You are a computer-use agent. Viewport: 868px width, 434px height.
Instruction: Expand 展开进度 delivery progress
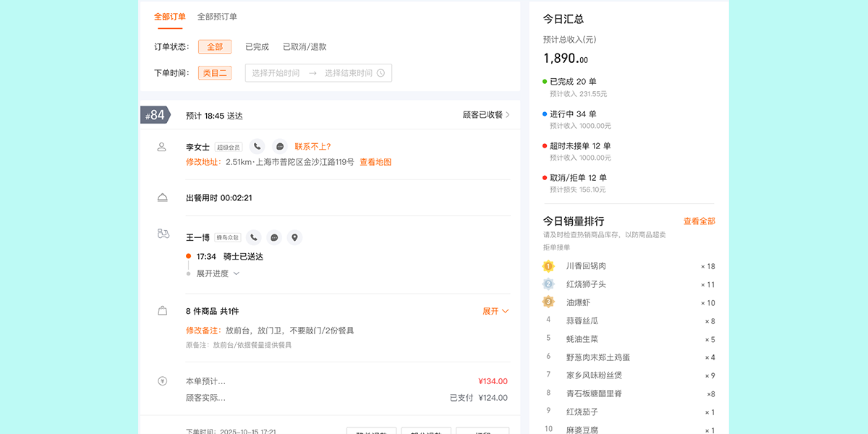218,273
